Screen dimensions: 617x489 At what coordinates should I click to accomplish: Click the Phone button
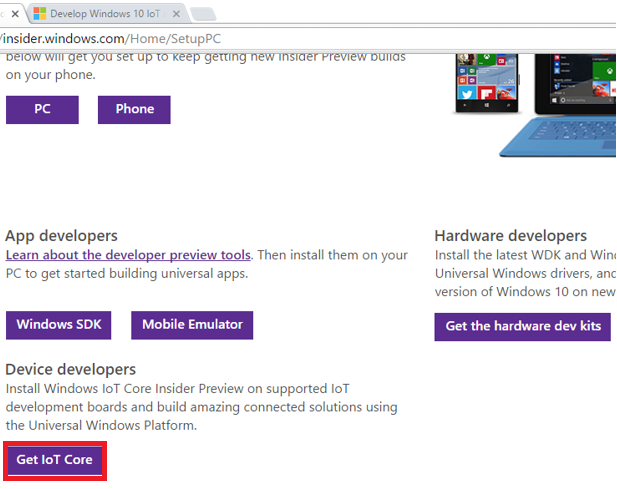pos(134,109)
